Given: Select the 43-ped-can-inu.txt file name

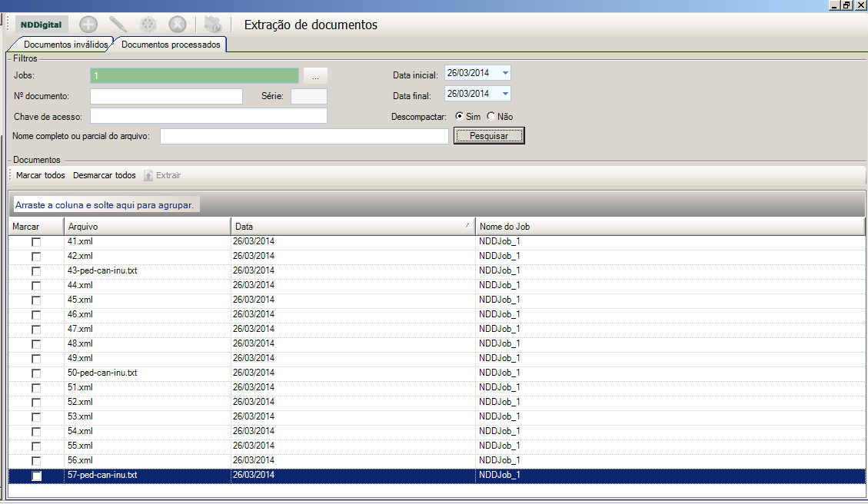Looking at the screenshot, I should click(102, 270).
